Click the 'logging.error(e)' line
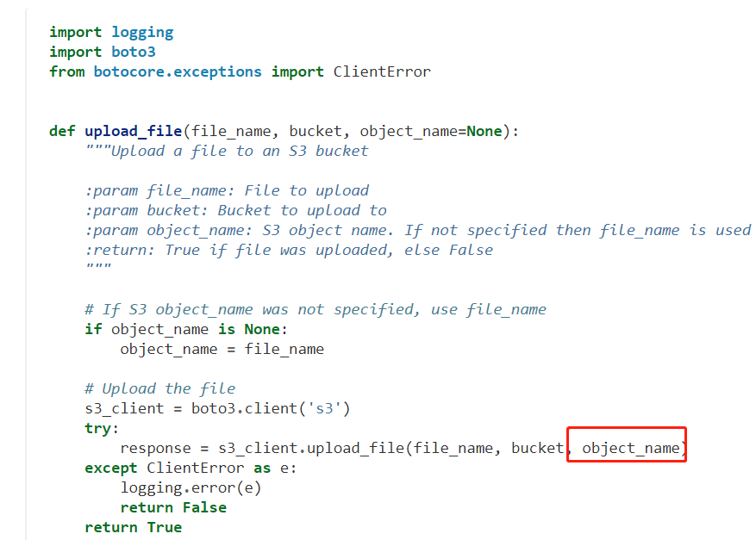Image resolution: width=756 pixels, height=540 pixels. click(x=191, y=488)
